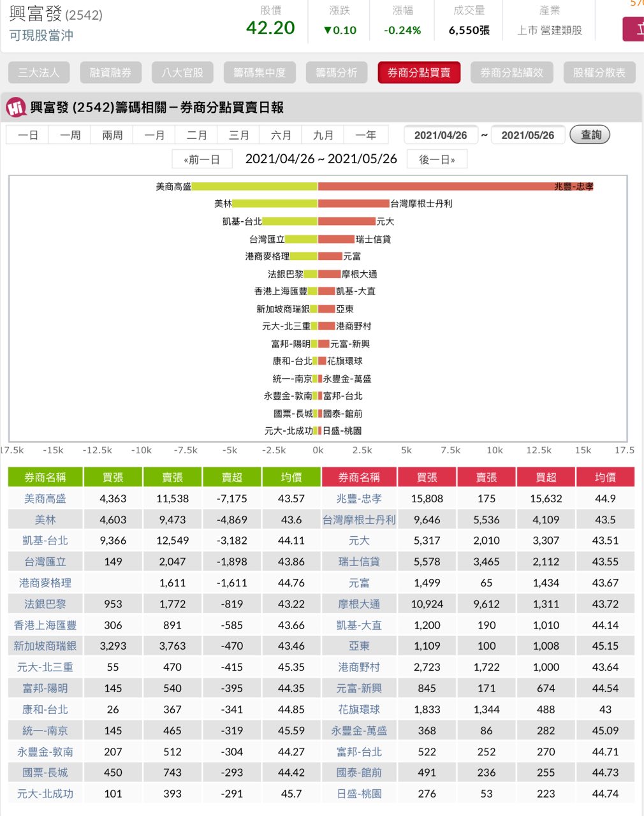
Task: Click the stock price 42.20
Action: [270, 27]
